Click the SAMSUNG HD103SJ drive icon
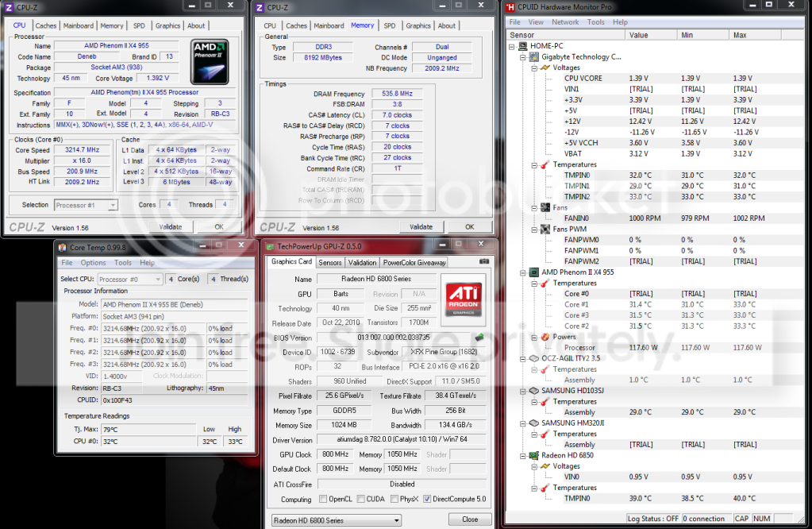 [x=534, y=391]
